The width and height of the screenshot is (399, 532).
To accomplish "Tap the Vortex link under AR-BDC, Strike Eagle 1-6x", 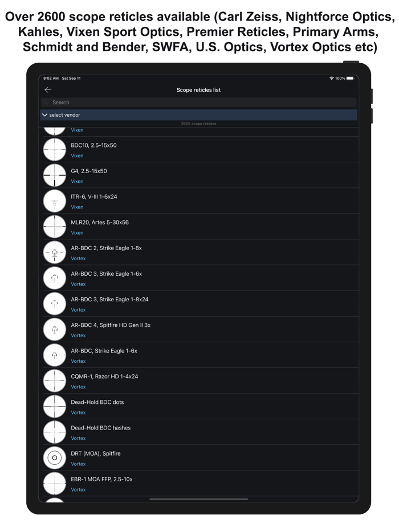I will [78, 361].
